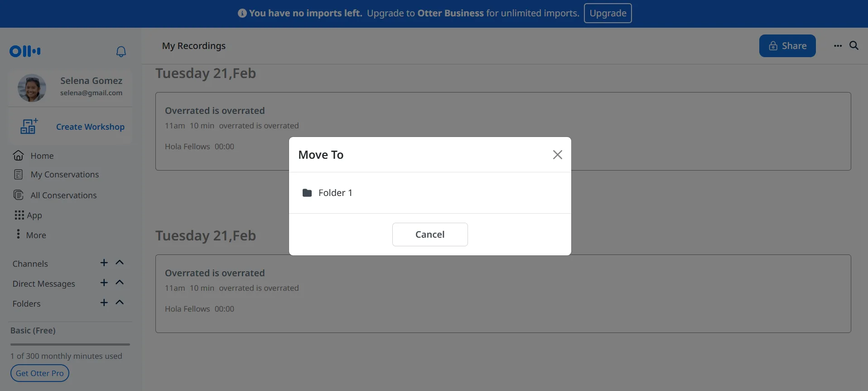Cancel the Move To dialog
The image size is (868, 391).
click(429, 235)
